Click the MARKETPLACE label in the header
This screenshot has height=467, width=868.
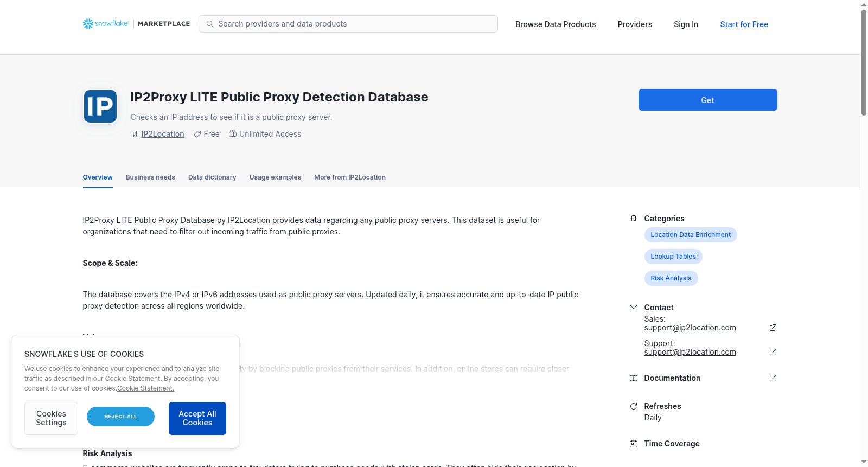point(164,24)
